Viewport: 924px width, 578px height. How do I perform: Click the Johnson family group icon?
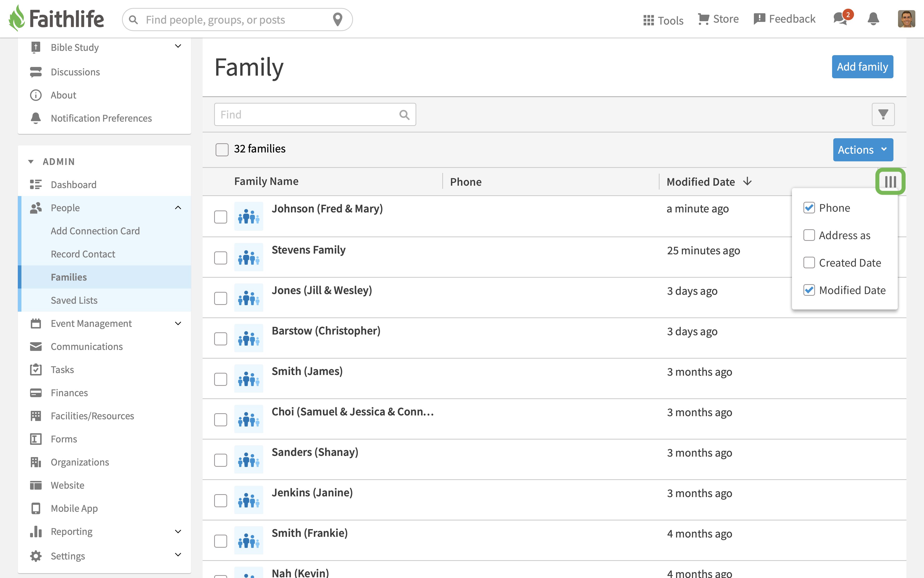[x=249, y=216]
